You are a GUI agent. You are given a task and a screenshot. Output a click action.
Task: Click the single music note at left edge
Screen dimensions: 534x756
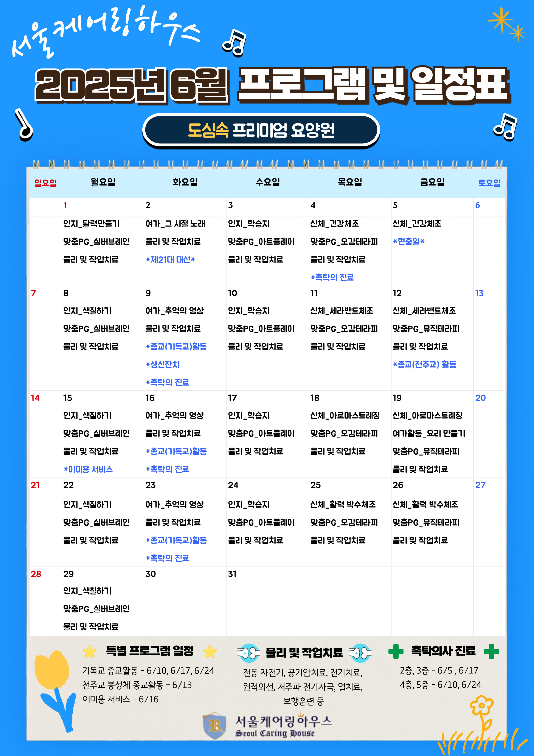[x=24, y=125]
